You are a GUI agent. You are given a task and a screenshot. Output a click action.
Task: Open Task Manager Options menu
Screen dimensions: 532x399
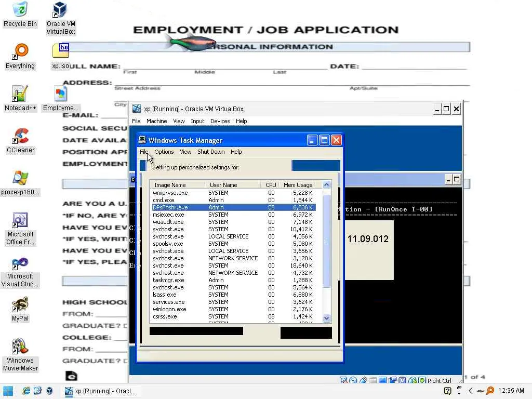pos(164,152)
